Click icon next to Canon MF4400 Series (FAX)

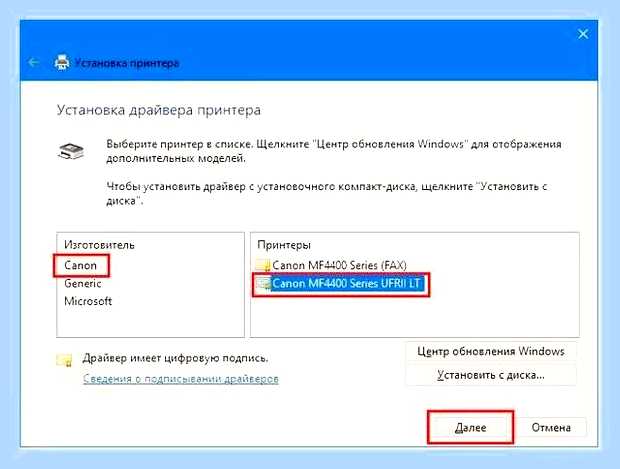coord(263,265)
